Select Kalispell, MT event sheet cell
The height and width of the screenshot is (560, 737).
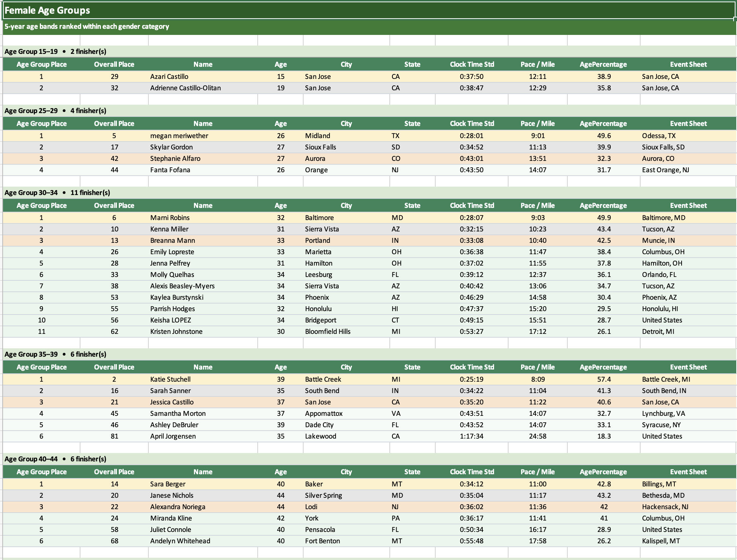[661, 541]
